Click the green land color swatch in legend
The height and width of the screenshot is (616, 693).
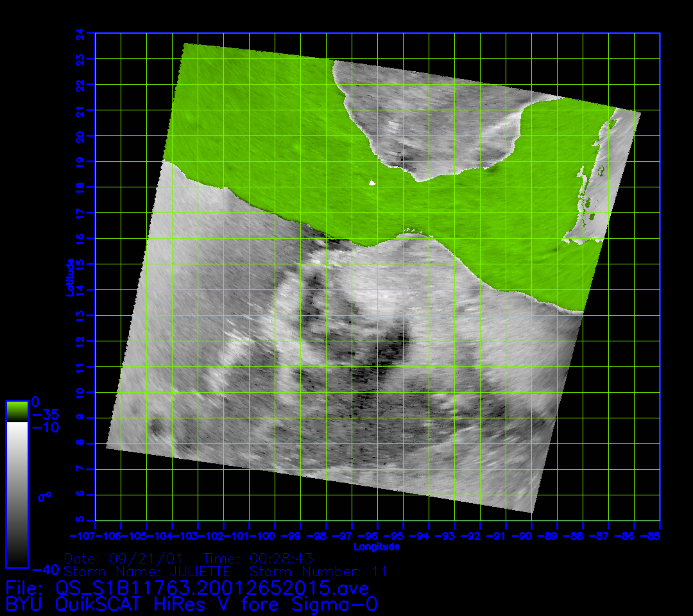click(x=17, y=411)
